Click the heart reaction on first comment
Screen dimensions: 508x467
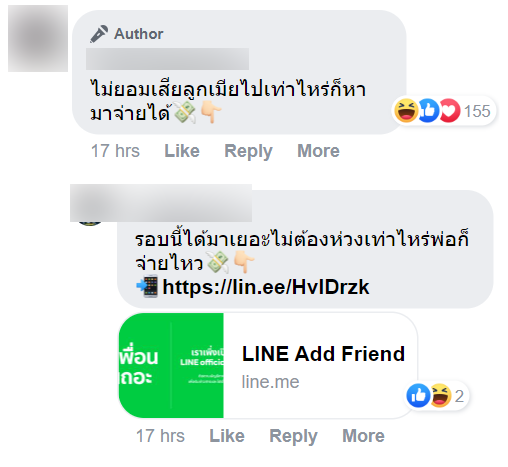pyautogui.click(x=450, y=111)
